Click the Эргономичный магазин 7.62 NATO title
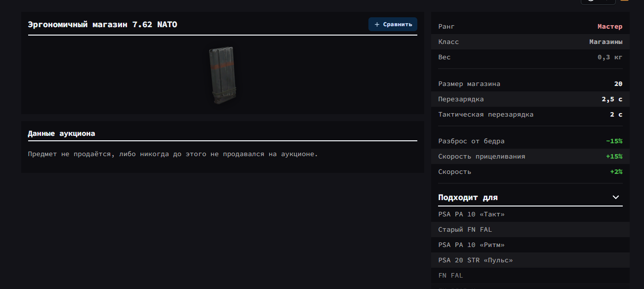This screenshot has height=289, width=644. coord(102,25)
